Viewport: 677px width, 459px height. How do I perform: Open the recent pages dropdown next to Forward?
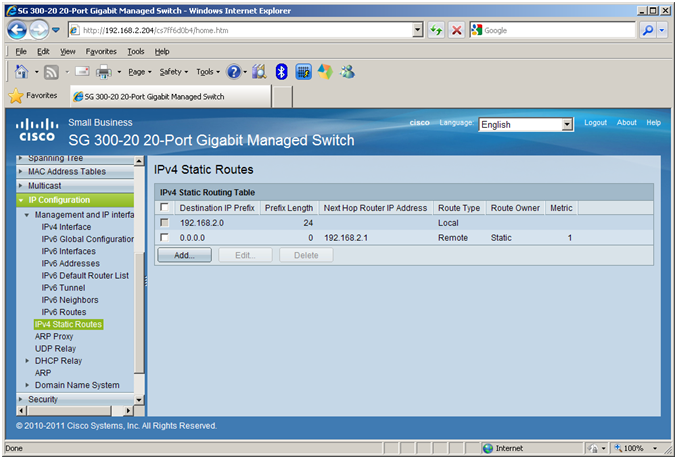pyautogui.click(x=56, y=30)
